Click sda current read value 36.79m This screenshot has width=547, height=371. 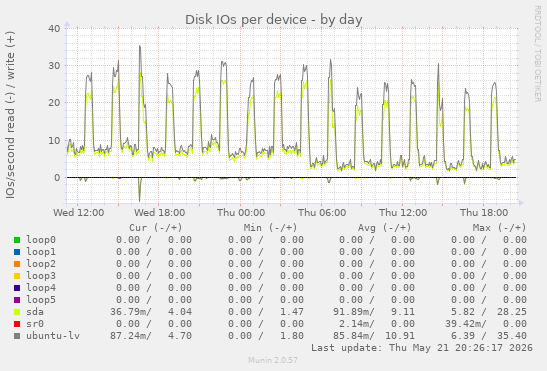point(130,312)
